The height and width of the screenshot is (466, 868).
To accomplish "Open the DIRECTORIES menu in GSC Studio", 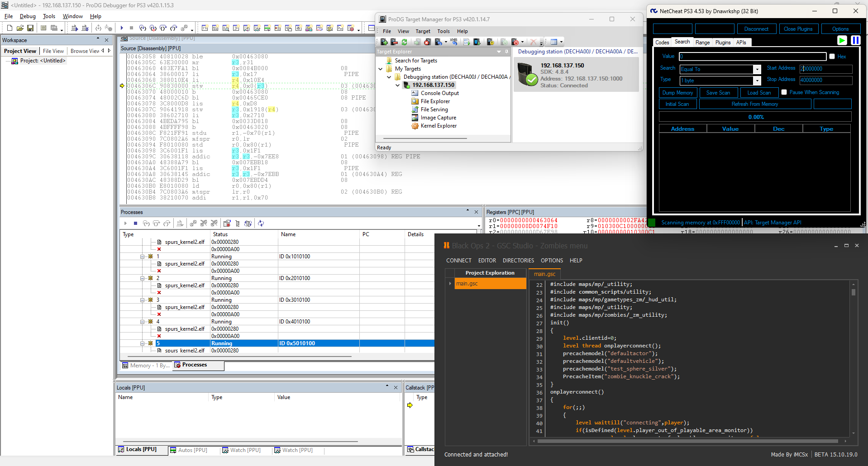I will click(518, 261).
